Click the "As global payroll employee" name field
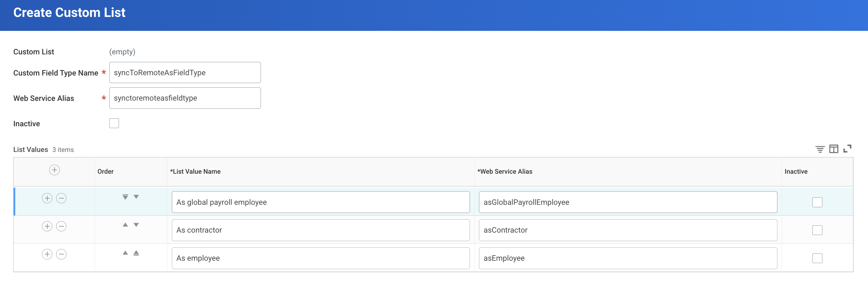868x290 pixels. pyautogui.click(x=320, y=202)
